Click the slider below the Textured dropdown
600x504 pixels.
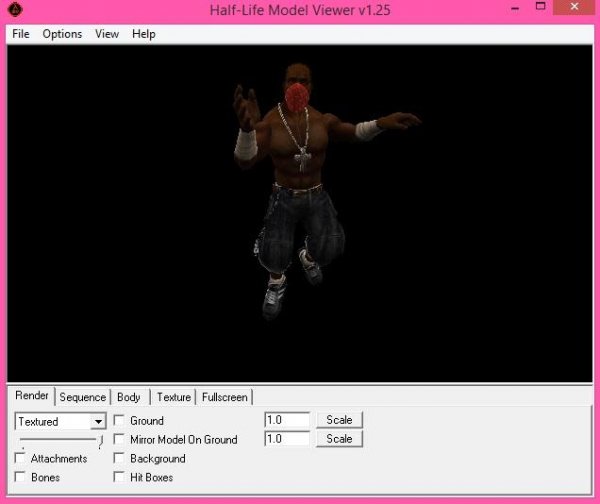(61, 440)
